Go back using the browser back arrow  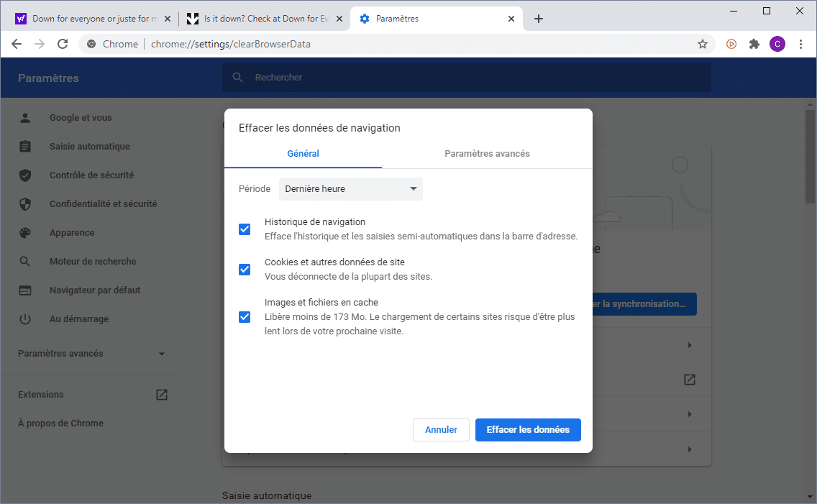point(17,45)
